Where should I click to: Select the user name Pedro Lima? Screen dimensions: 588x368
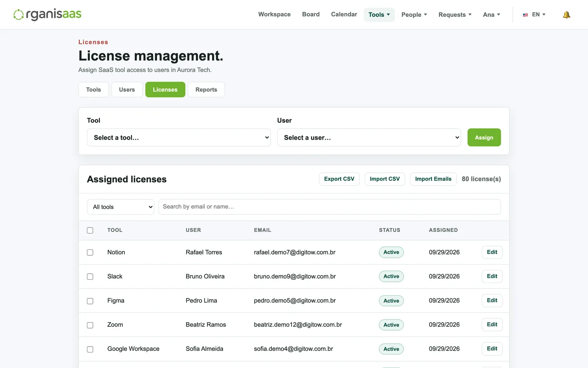tap(201, 301)
